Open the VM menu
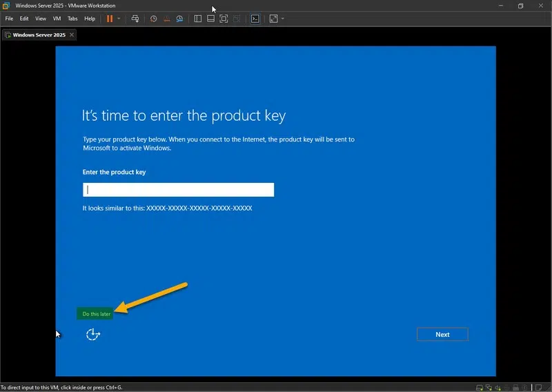 (x=57, y=19)
